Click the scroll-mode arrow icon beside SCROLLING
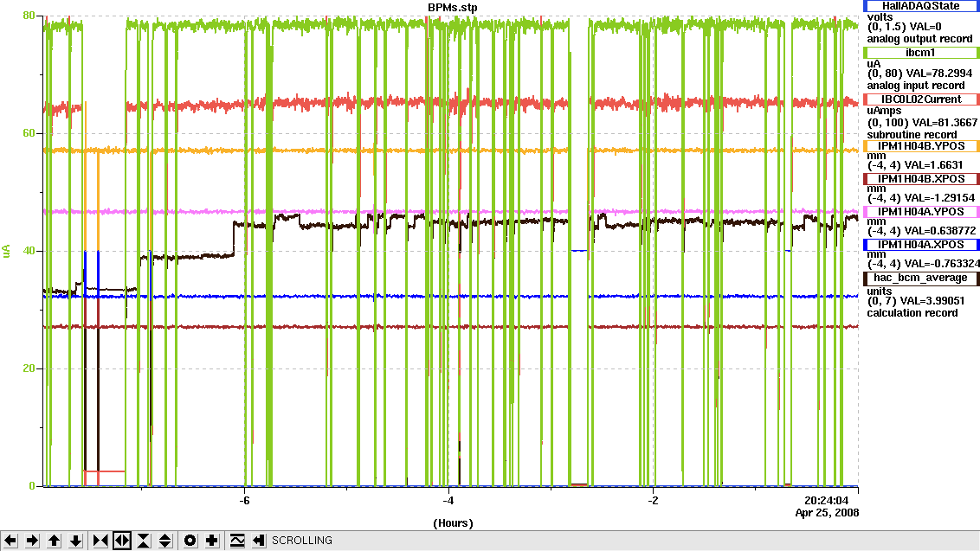980x551 pixels. coord(259,541)
